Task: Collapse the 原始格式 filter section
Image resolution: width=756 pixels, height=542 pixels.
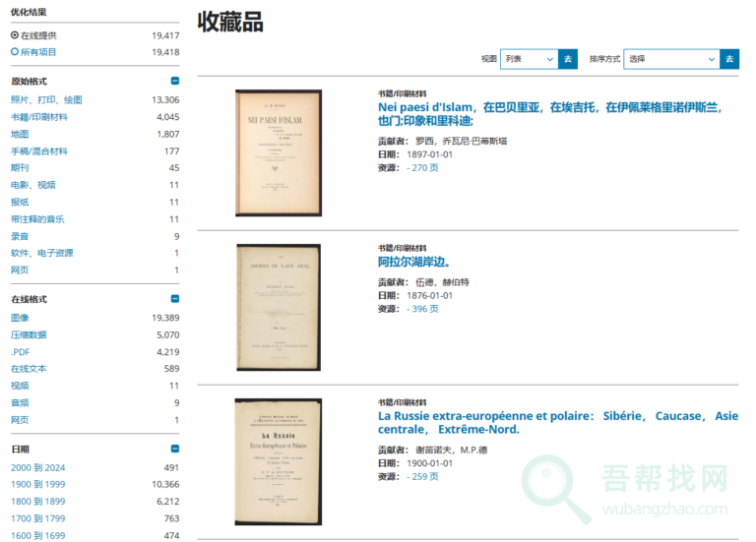Action: pyautogui.click(x=175, y=81)
